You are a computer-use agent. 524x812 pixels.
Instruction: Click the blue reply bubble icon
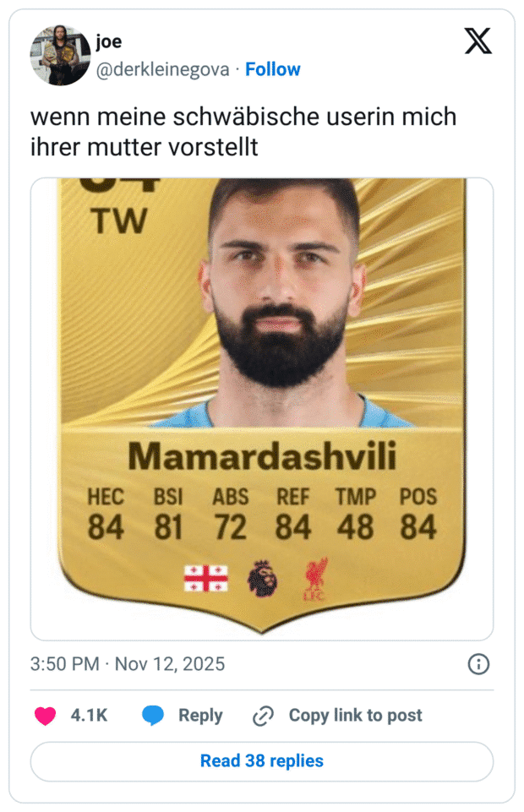click(x=153, y=716)
